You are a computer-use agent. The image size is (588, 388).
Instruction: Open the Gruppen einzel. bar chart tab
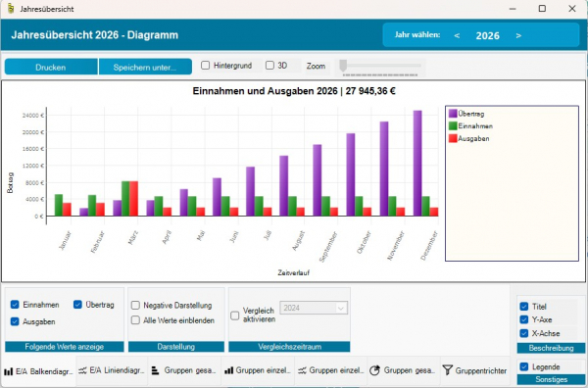[x=258, y=370]
